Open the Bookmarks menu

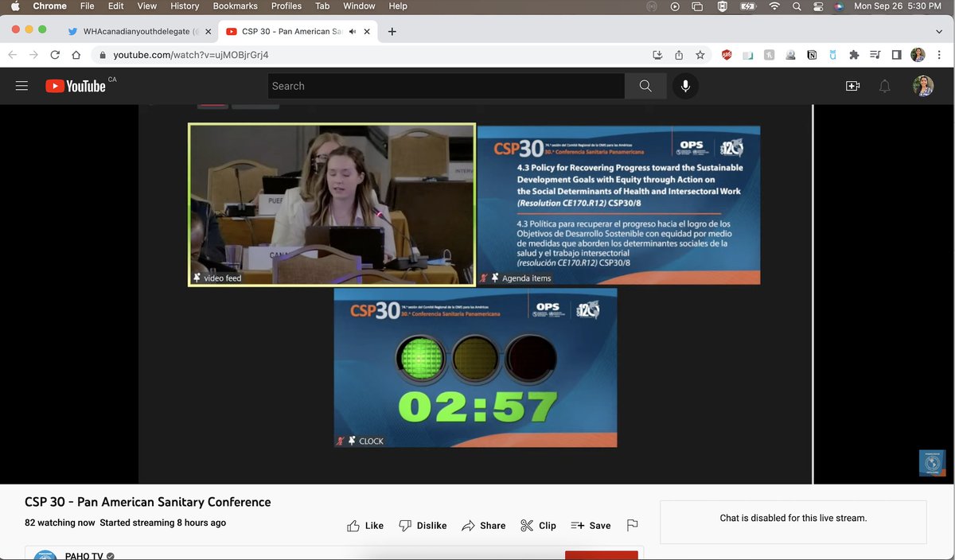coord(235,6)
